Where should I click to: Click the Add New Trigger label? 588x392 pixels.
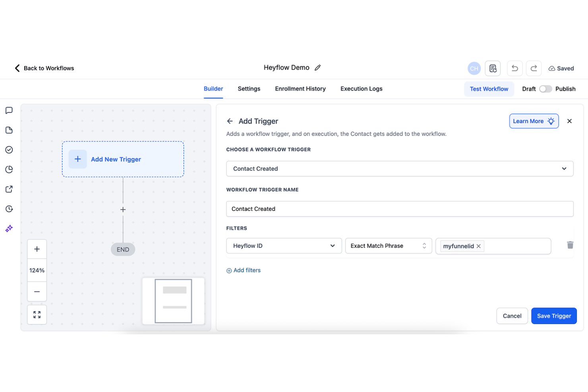tap(116, 159)
